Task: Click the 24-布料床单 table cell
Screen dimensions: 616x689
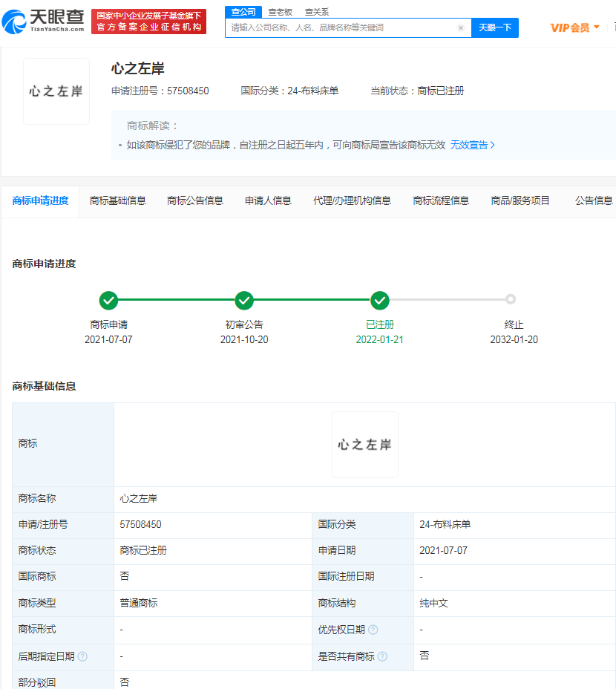Action: [x=445, y=525]
